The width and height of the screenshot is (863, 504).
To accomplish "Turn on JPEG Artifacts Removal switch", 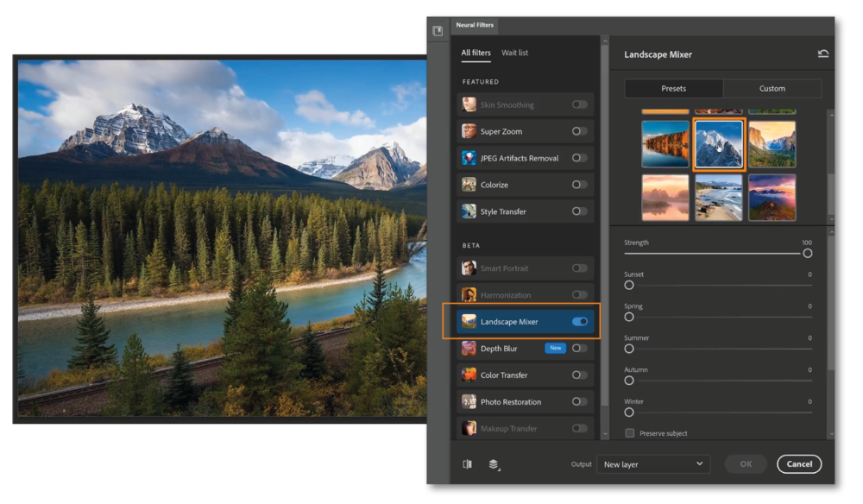I will pyautogui.click(x=580, y=158).
